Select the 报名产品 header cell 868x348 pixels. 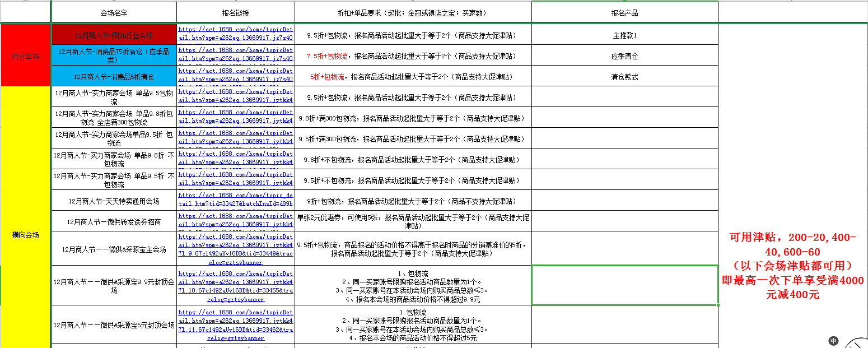tap(624, 13)
